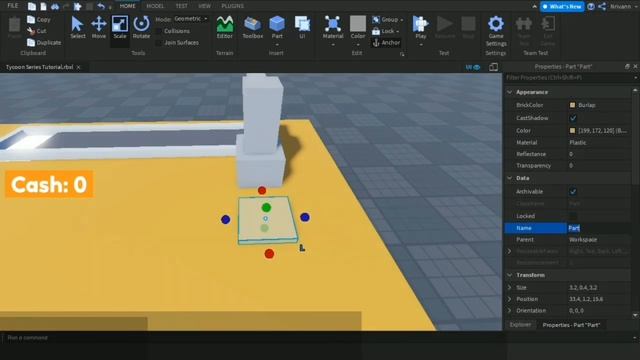Collapse the Transform section
Viewport: 640px width, 360px height.
coord(509,275)
